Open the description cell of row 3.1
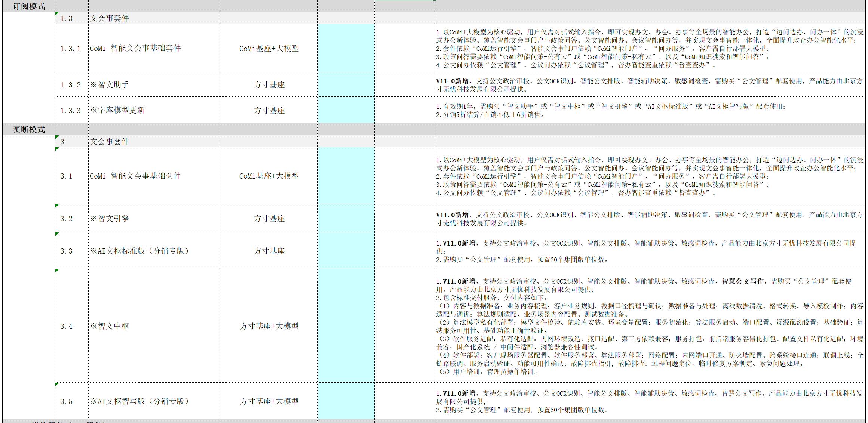 [x=650, y=176]
